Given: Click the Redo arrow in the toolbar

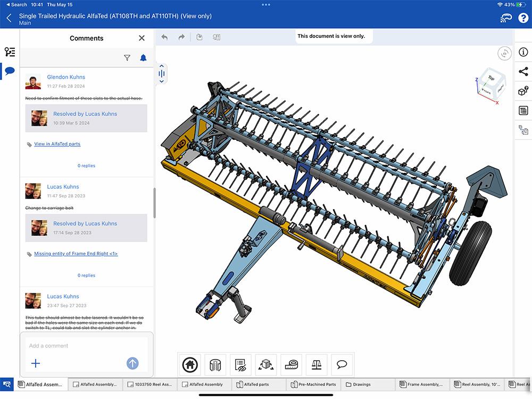Looking at the screenshot, I should pyautogui.click(x=181, y=37).
